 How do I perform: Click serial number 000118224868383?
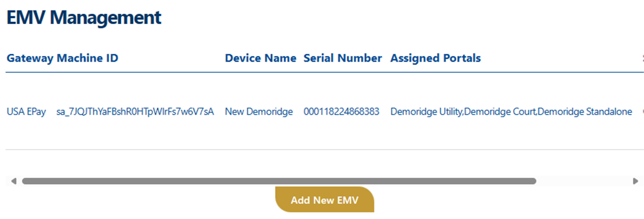[341, 112]
